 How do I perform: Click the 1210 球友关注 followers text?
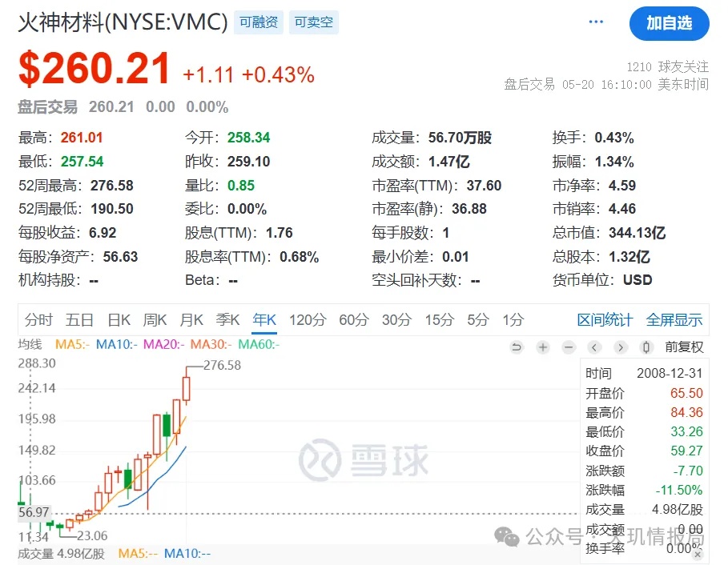pos(668,66)
